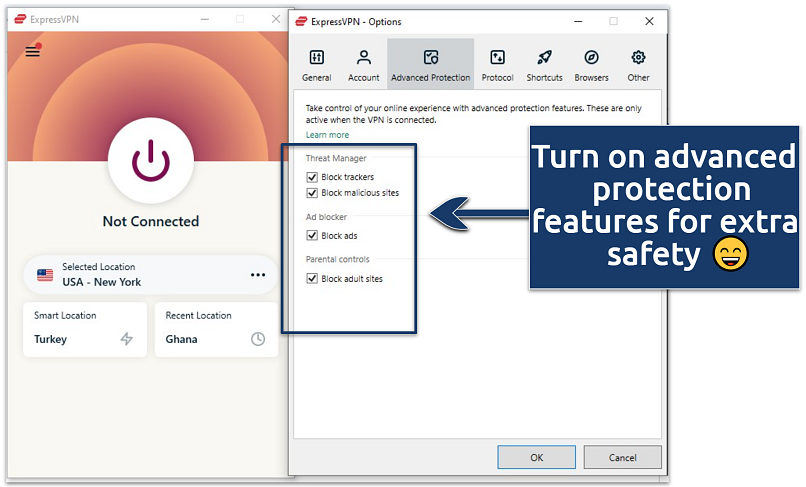Click the Learn more link
Viewport: 806px width, 487px height.
(x=327, y=135)
